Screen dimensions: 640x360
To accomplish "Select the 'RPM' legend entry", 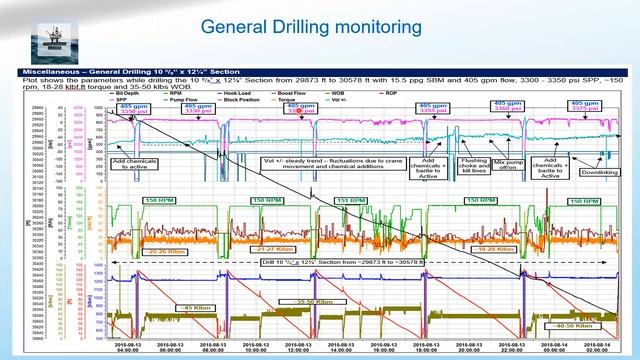I will click(172, 93).
